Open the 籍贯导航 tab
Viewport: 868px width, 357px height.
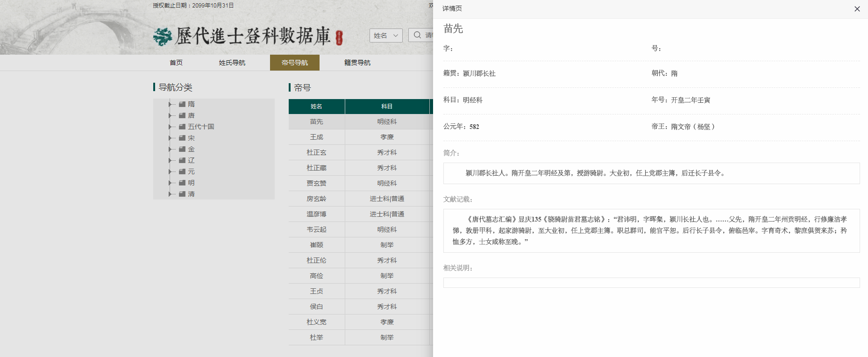tap(357, 63)
